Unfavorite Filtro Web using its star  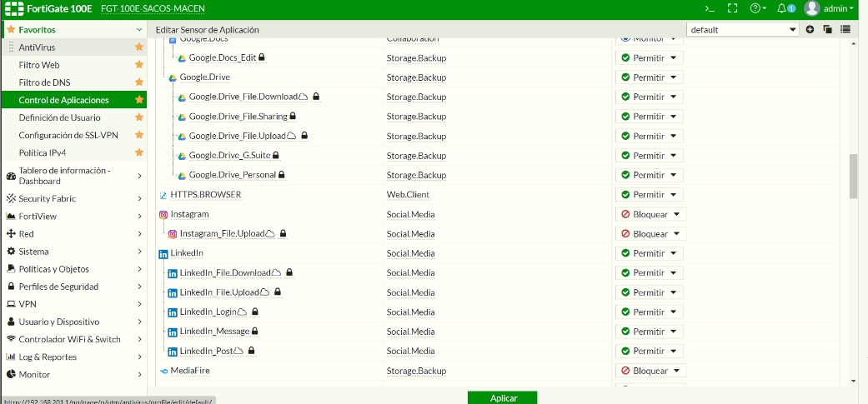pyautogui.click(x=139, y=65)
